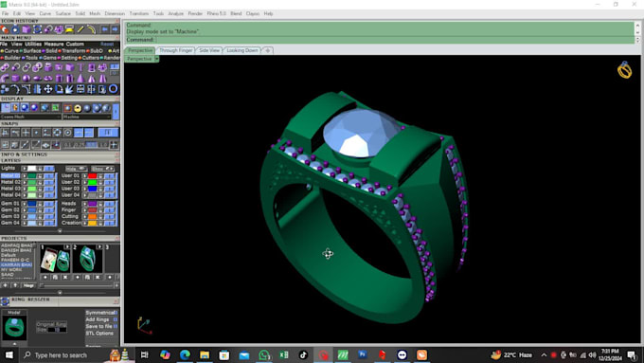
Task: Expand arrow on project thumbnail 1
Action: click(x=67, y=247)
